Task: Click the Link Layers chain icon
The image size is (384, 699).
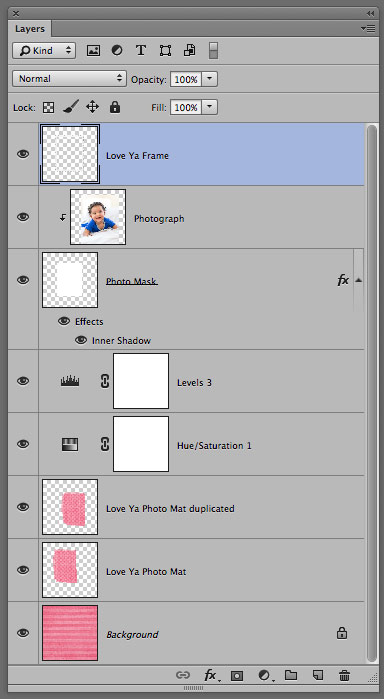Action: [x=183, y=675]
